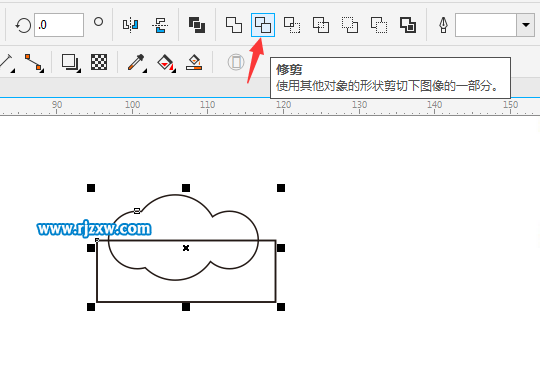Select the connector line tool with orange nodes
The width and height of the screenshot is (540, 392).
tap(34, 63)
